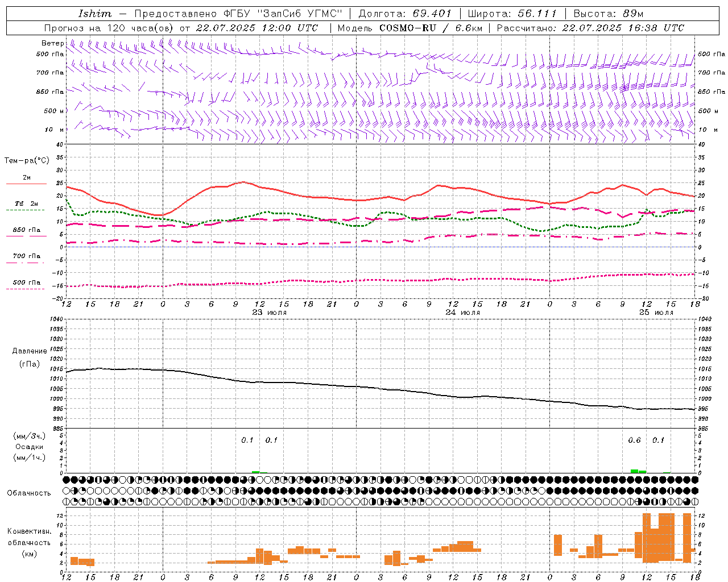This screenshot has height=582, width=728.
Task: Click the 1040 top value on left pressure axis
Action: point(56,319)
